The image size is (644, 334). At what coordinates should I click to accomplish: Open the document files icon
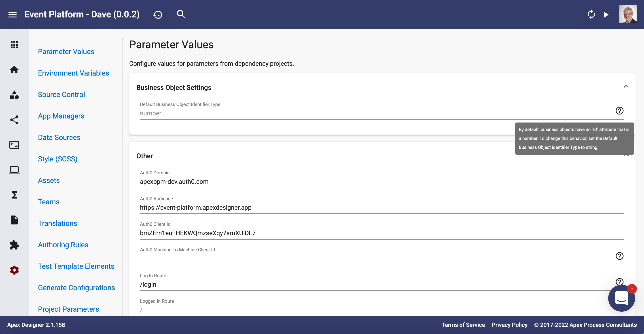coord(14,220)
